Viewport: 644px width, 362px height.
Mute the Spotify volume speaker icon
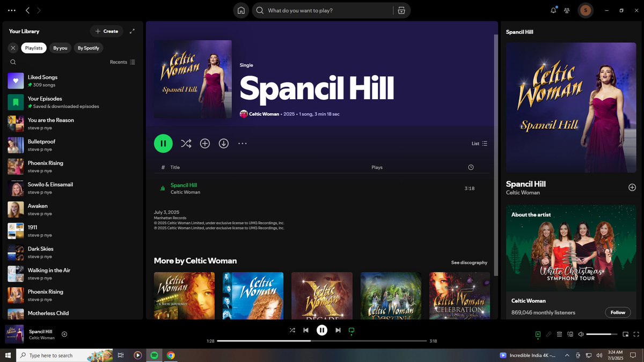[581, 334]
